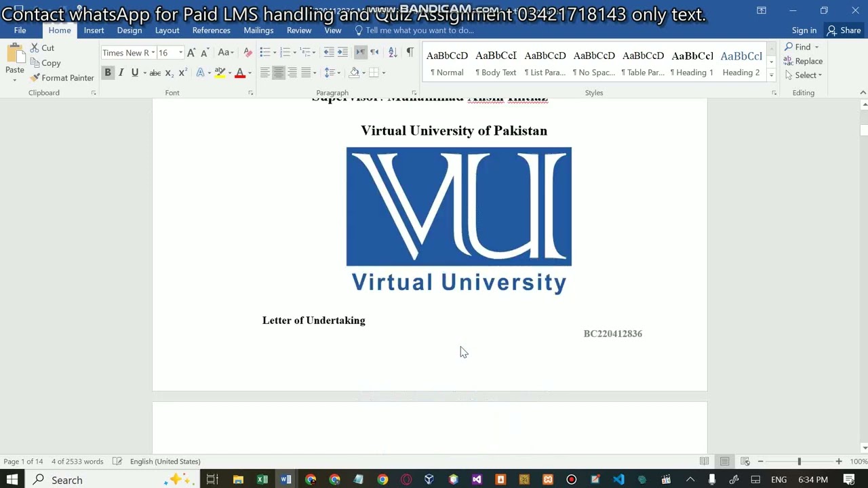This screenshot has width=868, height=488.
Task: Click the Paste clipboard icon
Action: [15, 54]
